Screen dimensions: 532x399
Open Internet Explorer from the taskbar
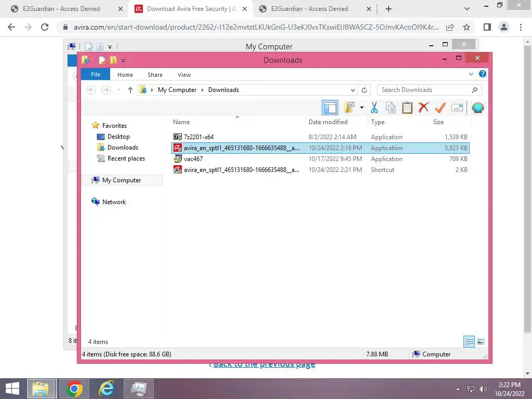[107, 389]
